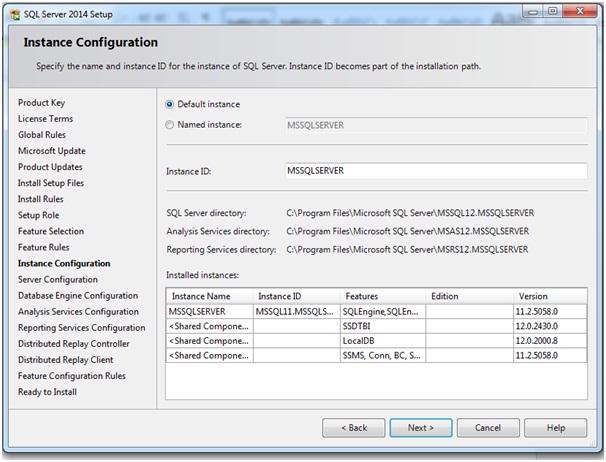Sort by Features column header

coord(383,297)
